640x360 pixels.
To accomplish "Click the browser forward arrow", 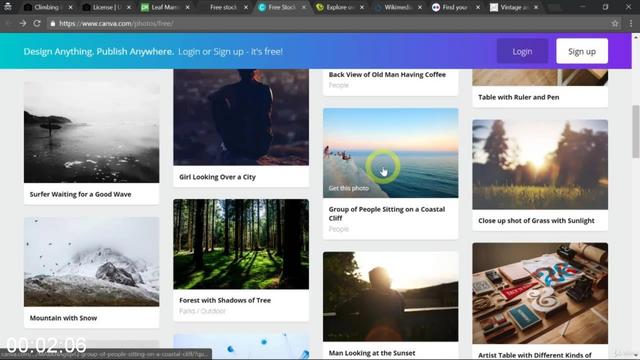I will [22, 24].
